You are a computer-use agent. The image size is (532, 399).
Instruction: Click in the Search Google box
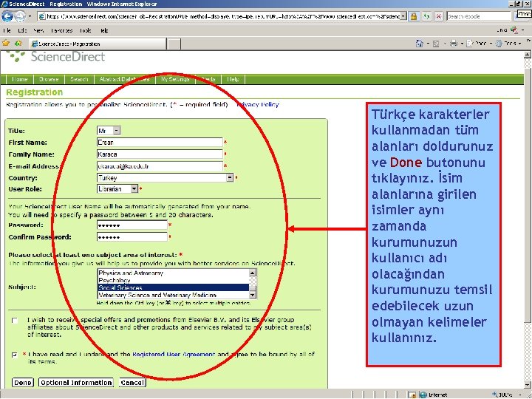[x=479, y=16]
